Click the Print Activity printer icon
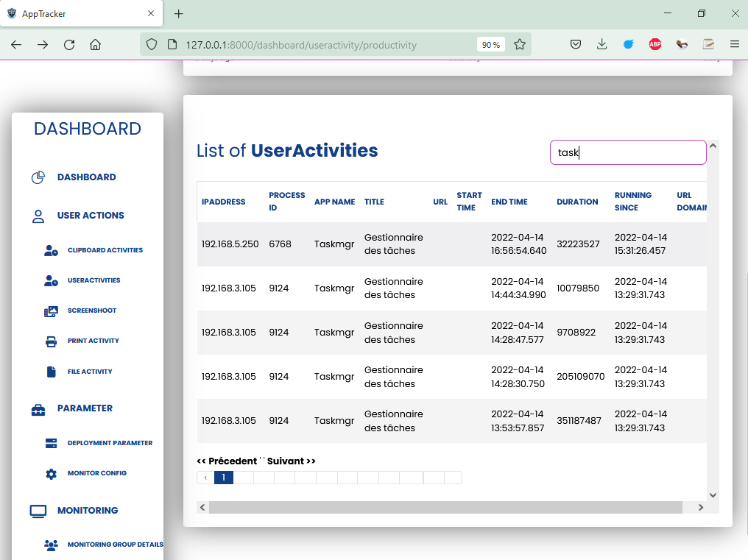This screenshot has width=748, height=560. tap(51, 341)
